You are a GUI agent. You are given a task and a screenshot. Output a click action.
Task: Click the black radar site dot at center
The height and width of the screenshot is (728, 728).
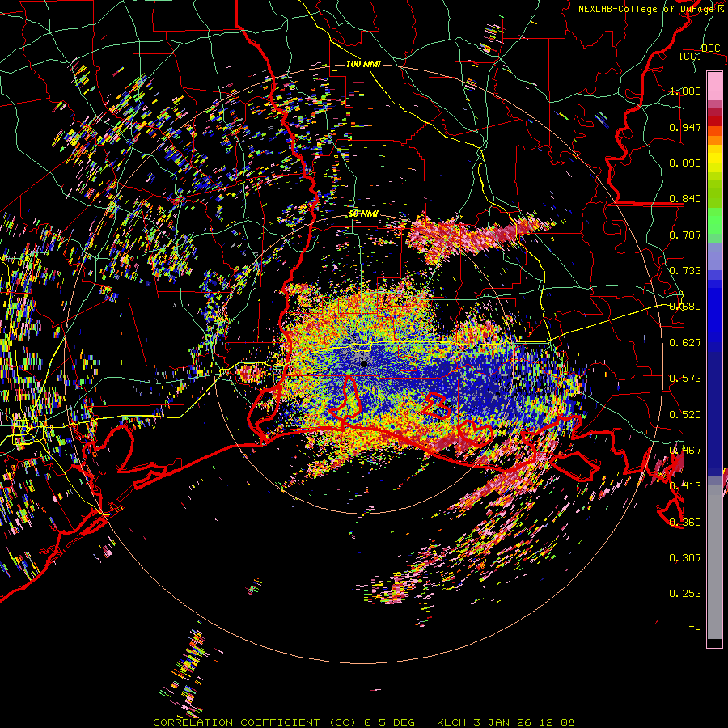[364, 363]
